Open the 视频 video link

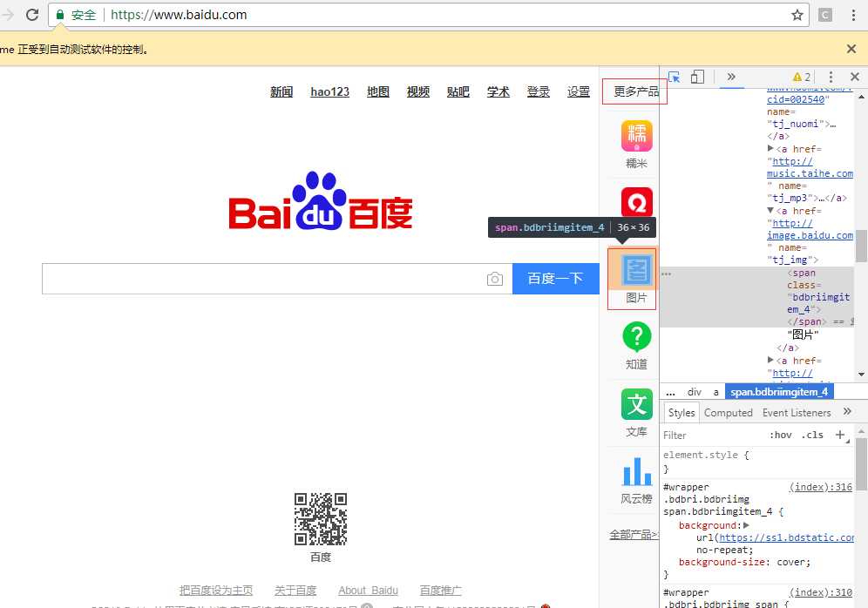point(418,91)
